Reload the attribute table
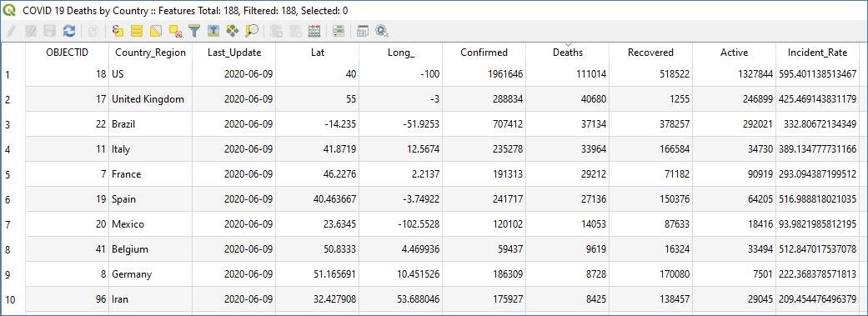The width and height of the screenshot is (868, 316). pos(69,31)
